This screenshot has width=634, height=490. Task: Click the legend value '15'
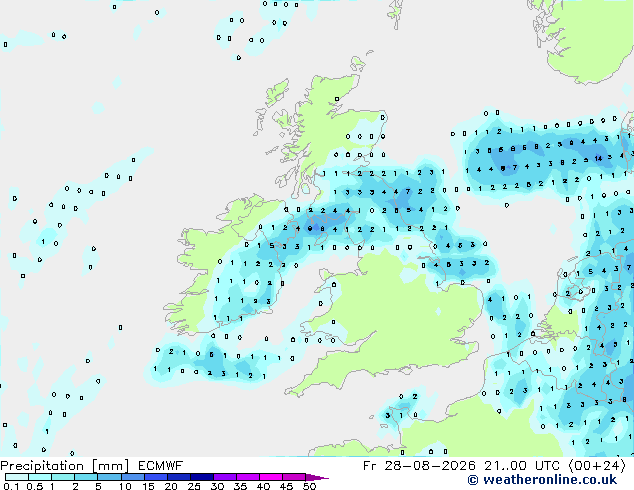(148, 486)
